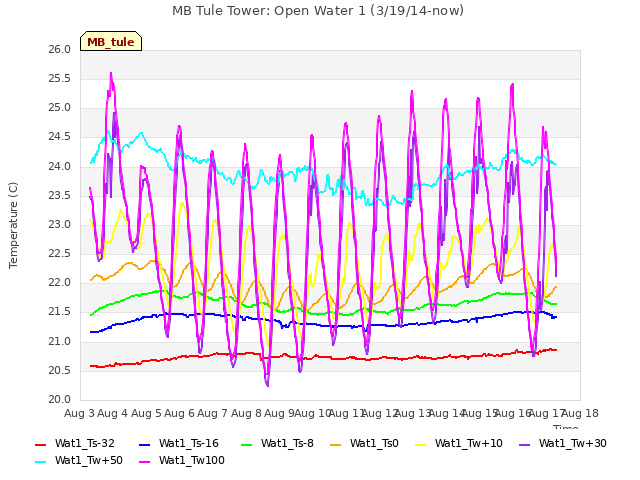Click the orange Wat1_Ts0 legend swatch
This screenshot has height=480, width=640.
pos(336,444)
